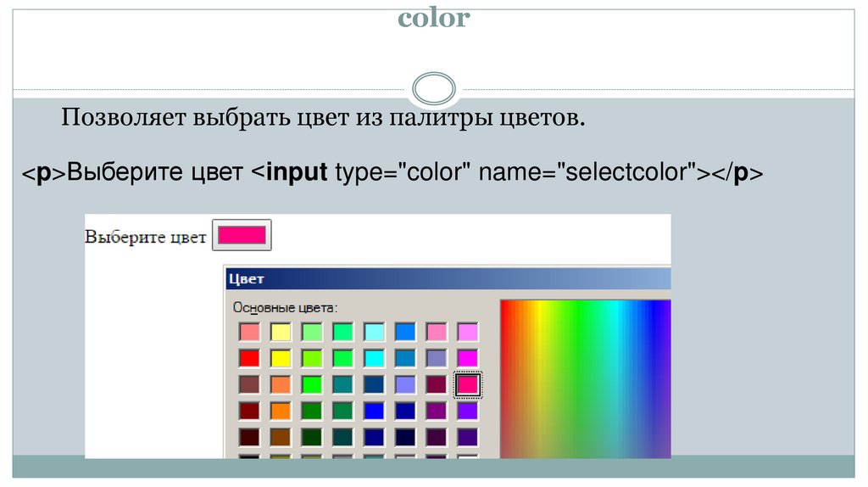Click the "Выберите цвет" label beside the color button
The width and height of the screenshot is (868, 487).
145,238
